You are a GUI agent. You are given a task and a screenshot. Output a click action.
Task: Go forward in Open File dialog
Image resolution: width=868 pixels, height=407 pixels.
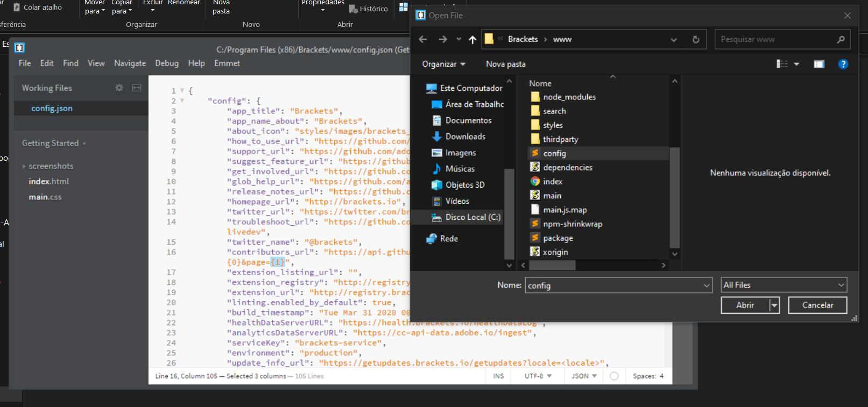443,39
